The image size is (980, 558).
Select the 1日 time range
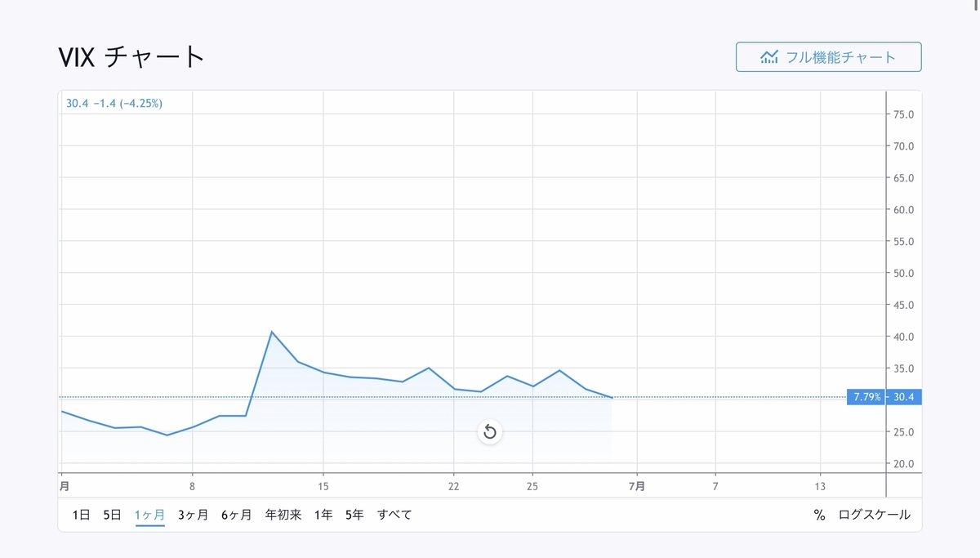(x=81, y=515)
